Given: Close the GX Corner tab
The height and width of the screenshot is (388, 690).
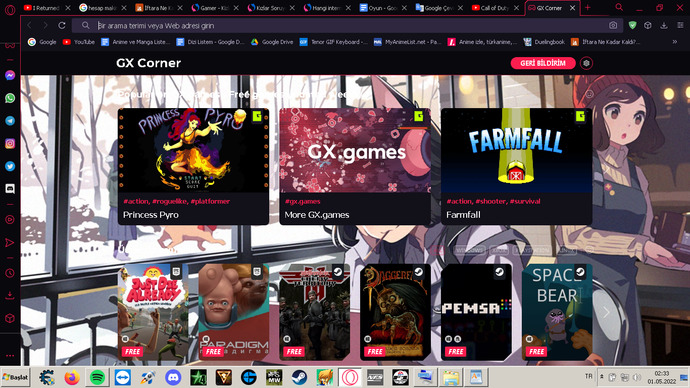Looking at the screenshot, I should pos(573,8).
